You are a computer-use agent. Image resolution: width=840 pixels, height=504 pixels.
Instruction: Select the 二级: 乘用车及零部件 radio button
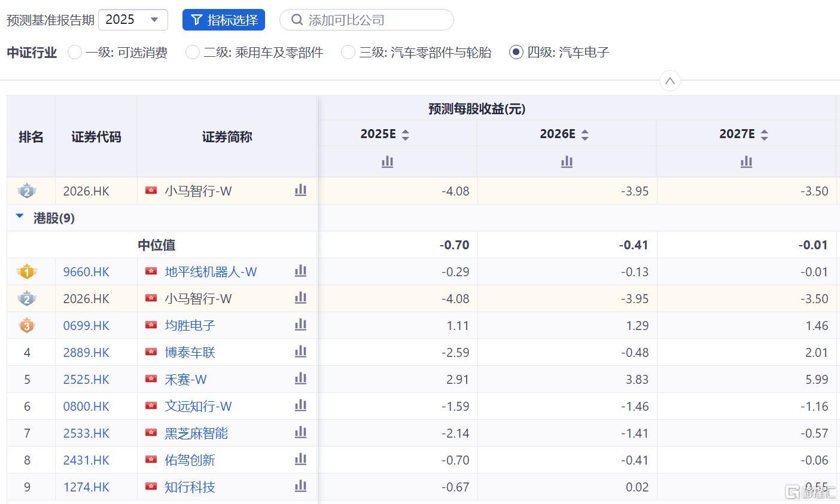point(192,53)
